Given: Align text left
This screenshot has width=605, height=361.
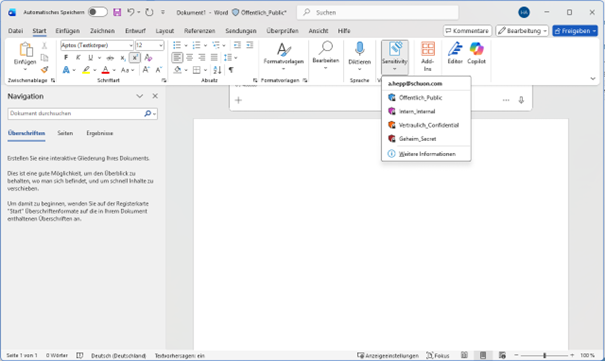Looking at the screenshot, I should (177, 58).
